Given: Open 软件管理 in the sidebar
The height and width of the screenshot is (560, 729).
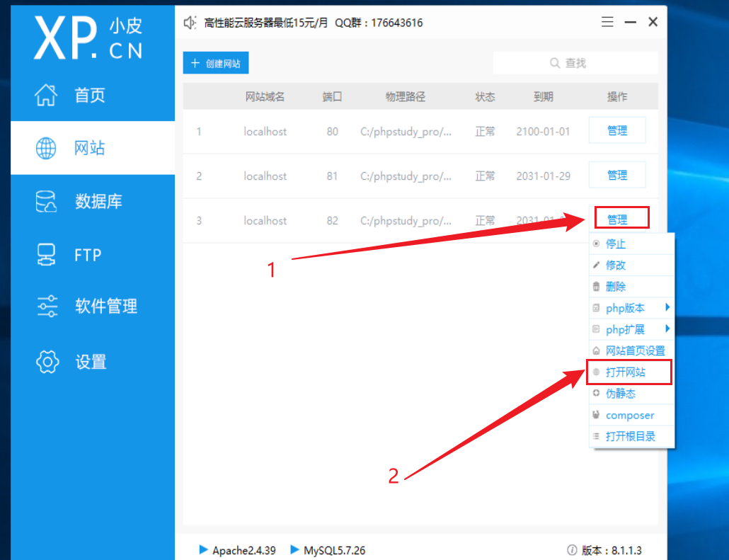Looking at the screenshot, I should click(93, 306).
